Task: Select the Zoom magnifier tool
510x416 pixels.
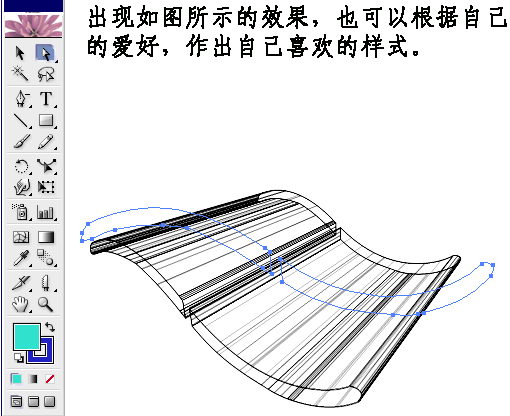Action: click(45, 304)
